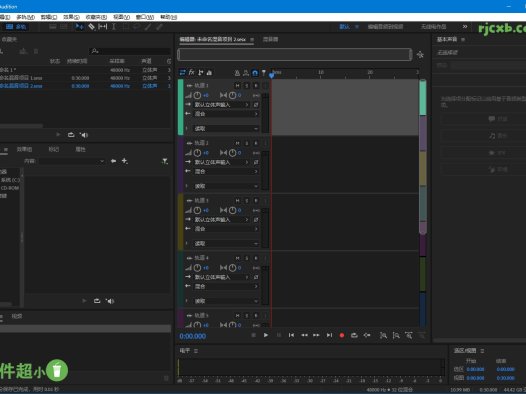Open track 1 automation mode 读取 dropdown

[x=226, y=128]
